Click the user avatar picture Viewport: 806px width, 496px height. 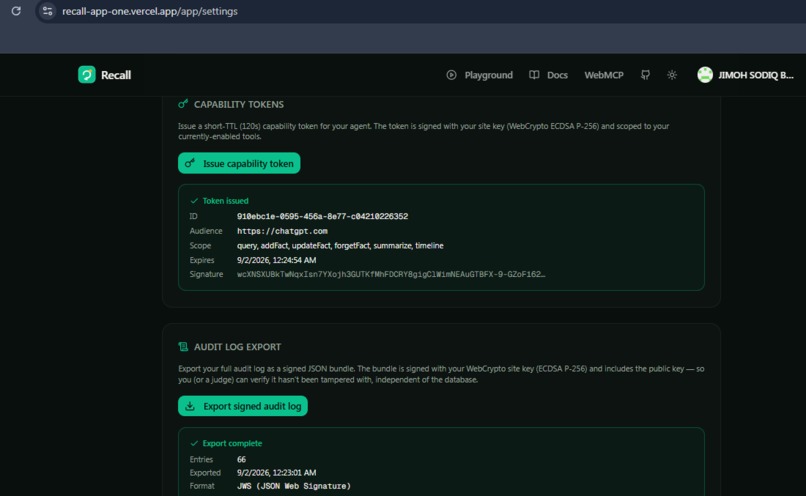[705, 75]
